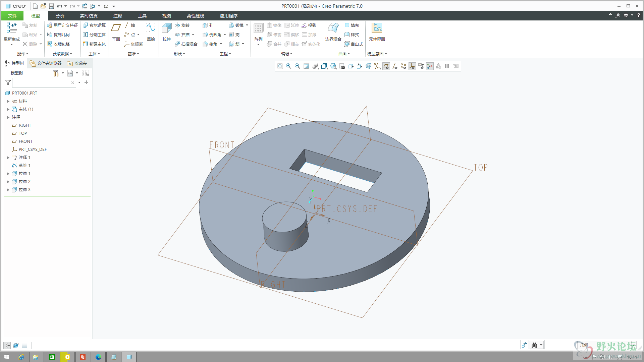The width and height of the screenshot is (644, 362).
Task: Open the 收藏夹 tab
Action: point(77,63)
